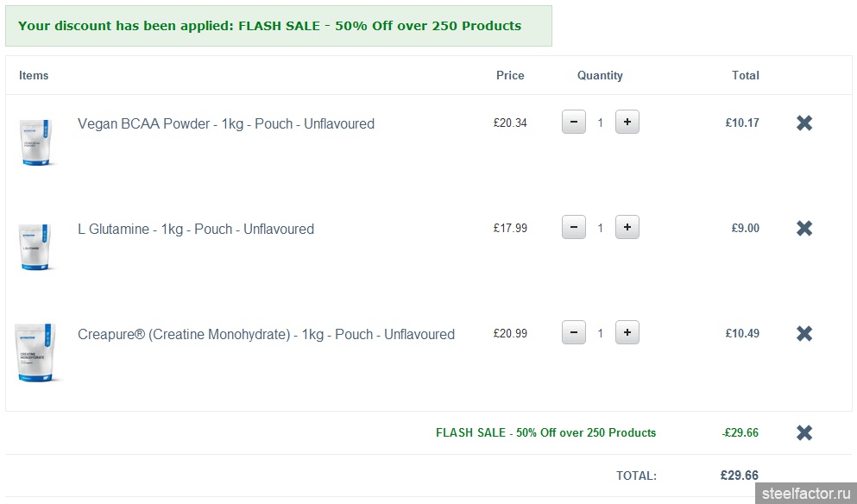This screenshot has height=504, width=857.
Task: Remove Vegan BCAA Powder from the basket
Action: coord(803,123)
